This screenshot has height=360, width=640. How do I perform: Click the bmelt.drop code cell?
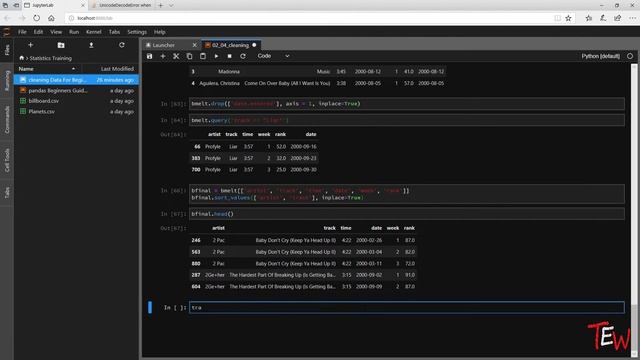pos(407,104)
